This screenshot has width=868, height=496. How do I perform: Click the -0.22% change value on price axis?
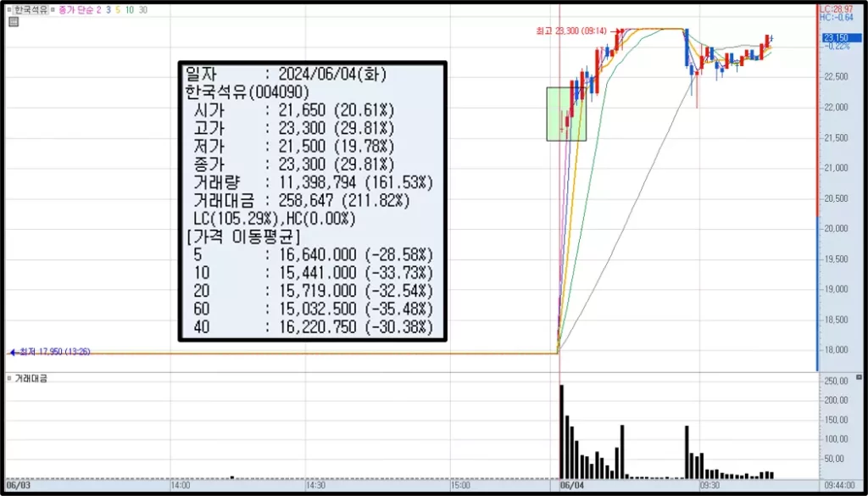(837, 46)
